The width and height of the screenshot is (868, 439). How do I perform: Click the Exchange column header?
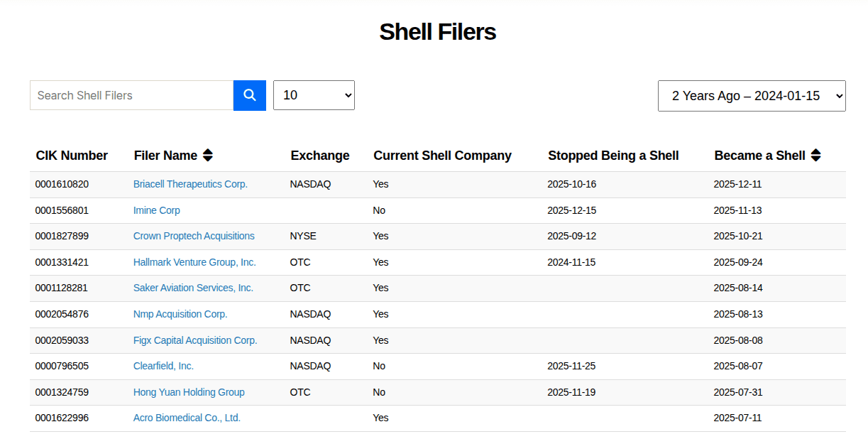[x=319, y=156]
